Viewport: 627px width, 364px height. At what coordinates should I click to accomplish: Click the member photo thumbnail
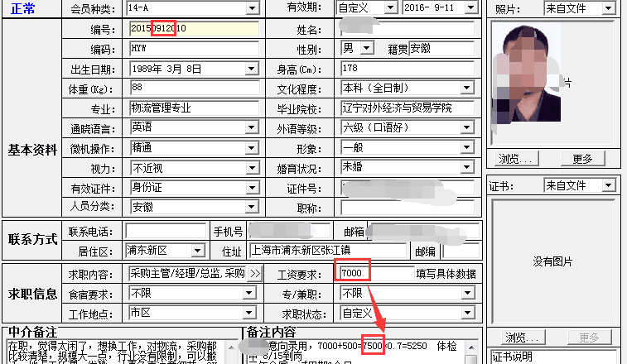526,72
